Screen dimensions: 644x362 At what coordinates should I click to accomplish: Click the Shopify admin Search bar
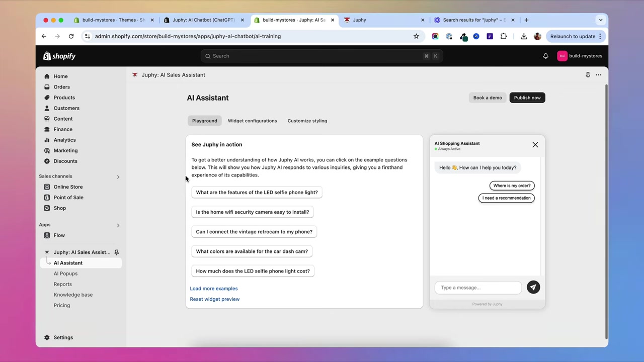pos(321,56)
